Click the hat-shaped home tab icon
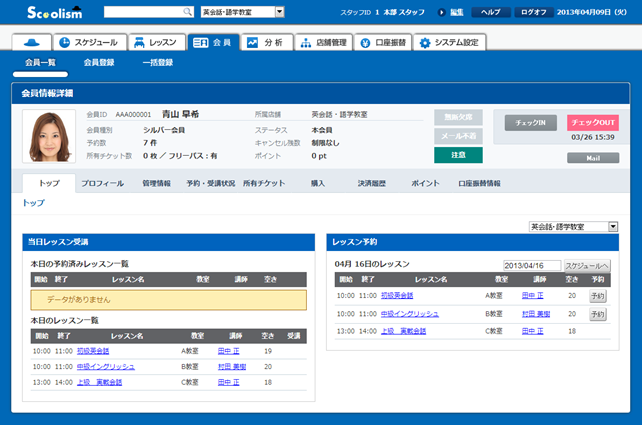 tap(32, 43)
